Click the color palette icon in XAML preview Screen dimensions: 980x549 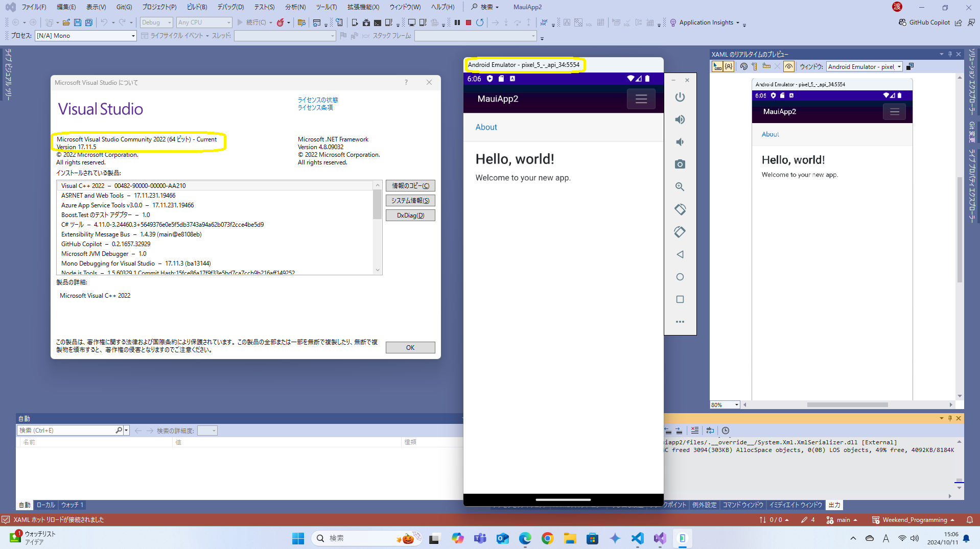pyautogui.click(x=744, y=66)
